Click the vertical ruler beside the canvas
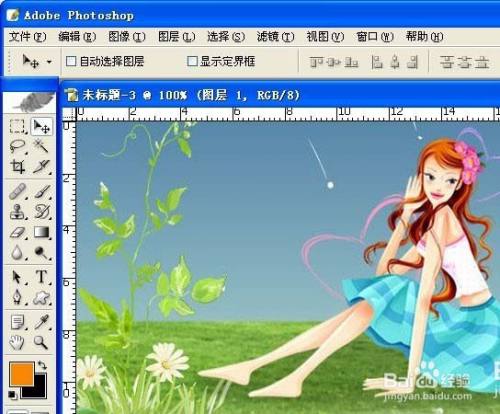Viewport: 500px width, 414px height. pos(69,267)
